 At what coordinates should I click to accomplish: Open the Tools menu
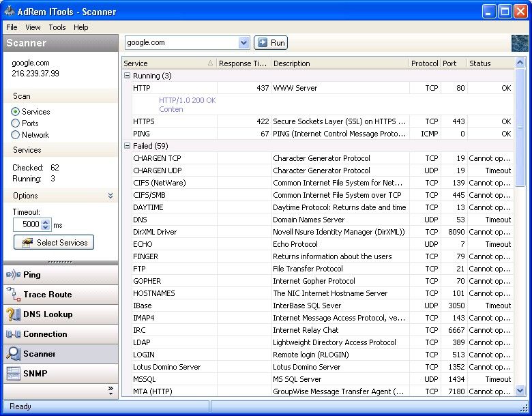(x=57, y=27)
